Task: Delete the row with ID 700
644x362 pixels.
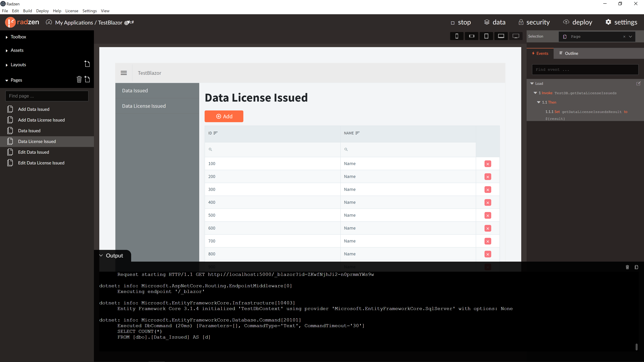Action: pyautogui.click(x=488, y=241)
